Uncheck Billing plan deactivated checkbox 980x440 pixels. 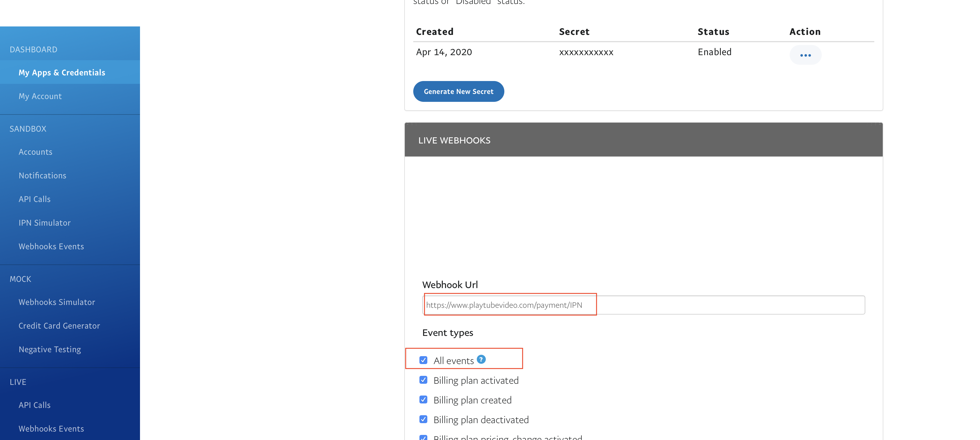423,419
